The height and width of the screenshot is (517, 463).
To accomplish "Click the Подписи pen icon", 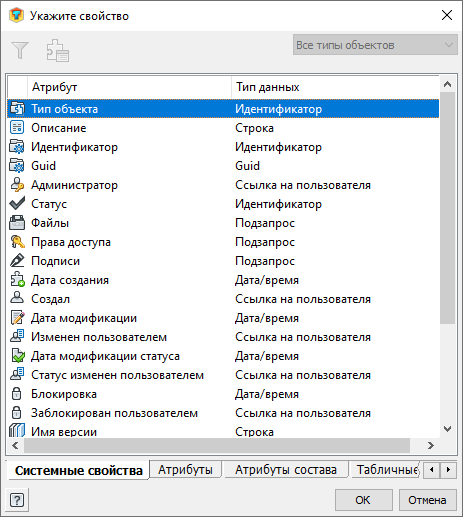I will pyautogui.click(x=17, y=261).
